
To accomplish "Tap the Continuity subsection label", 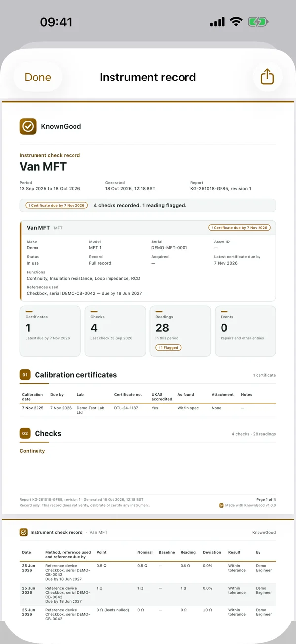I will pos(32,451).
